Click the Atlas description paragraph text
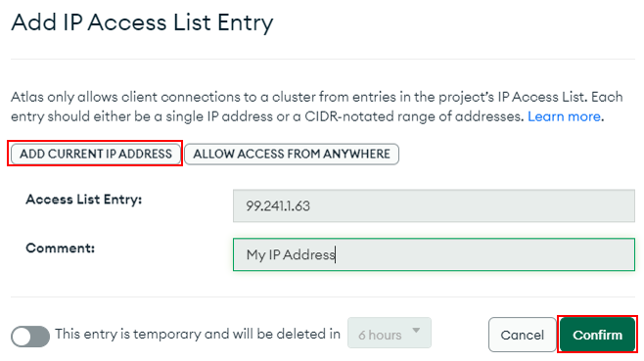Viewport: 644px width, 361px height. point(317,107)
